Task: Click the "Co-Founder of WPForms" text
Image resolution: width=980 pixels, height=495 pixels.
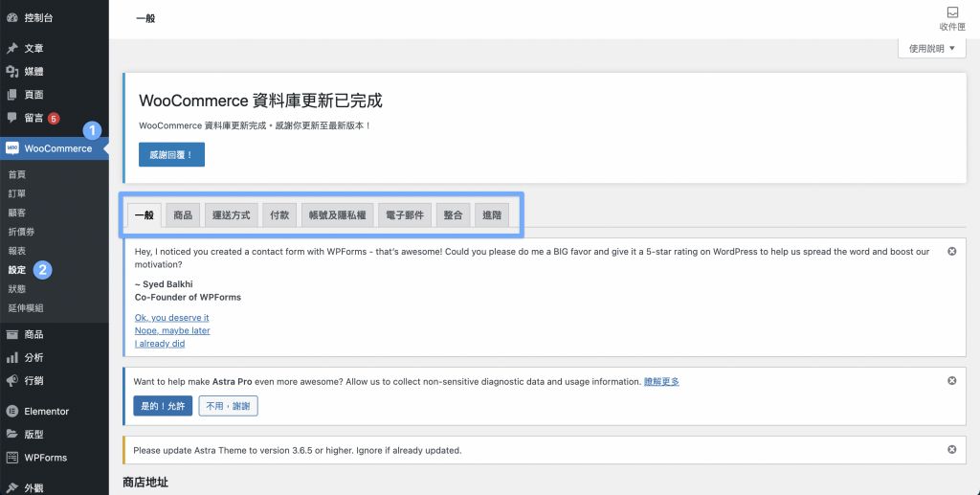Action: (188, 297)
